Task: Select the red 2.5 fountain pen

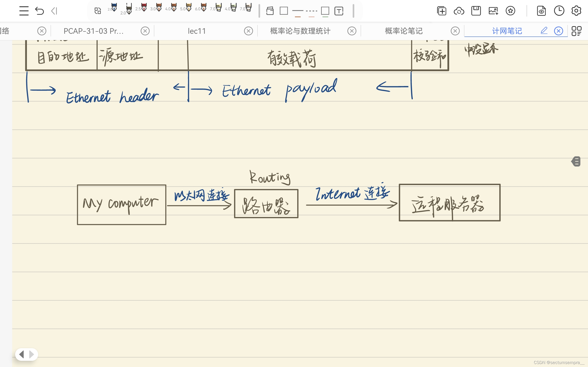Action: pos(144,8)
